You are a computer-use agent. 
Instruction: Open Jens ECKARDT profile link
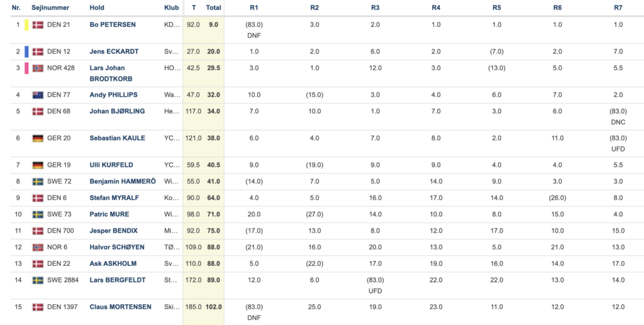pos(114,52)
